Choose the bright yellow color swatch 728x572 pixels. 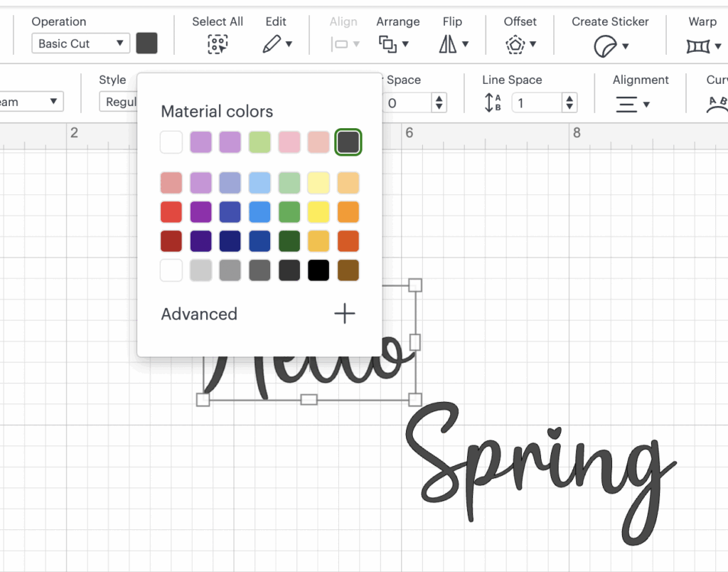318,212
